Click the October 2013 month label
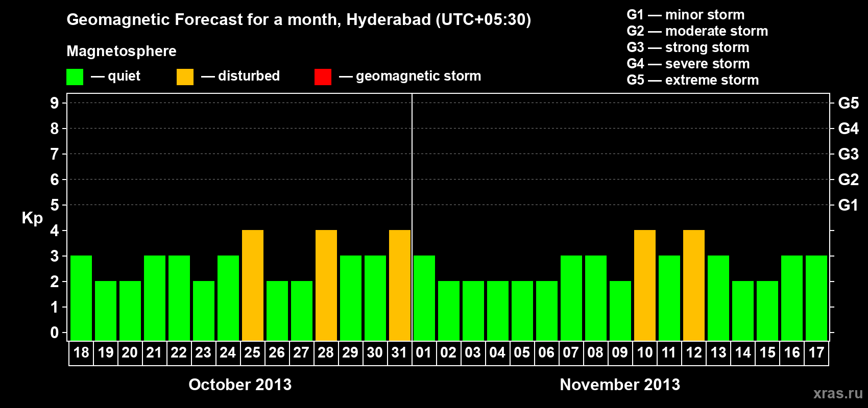This screenshot has height=408, width=868. pos(240,385)
